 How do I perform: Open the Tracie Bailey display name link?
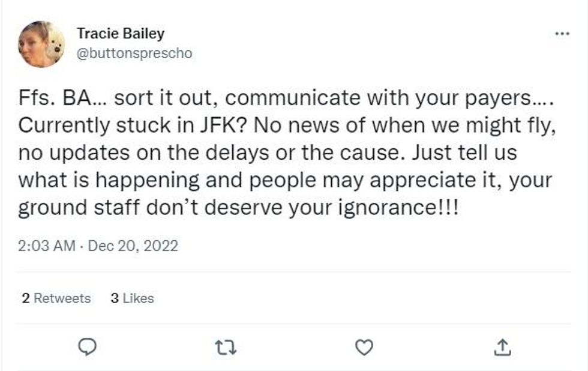coord(120,33)
